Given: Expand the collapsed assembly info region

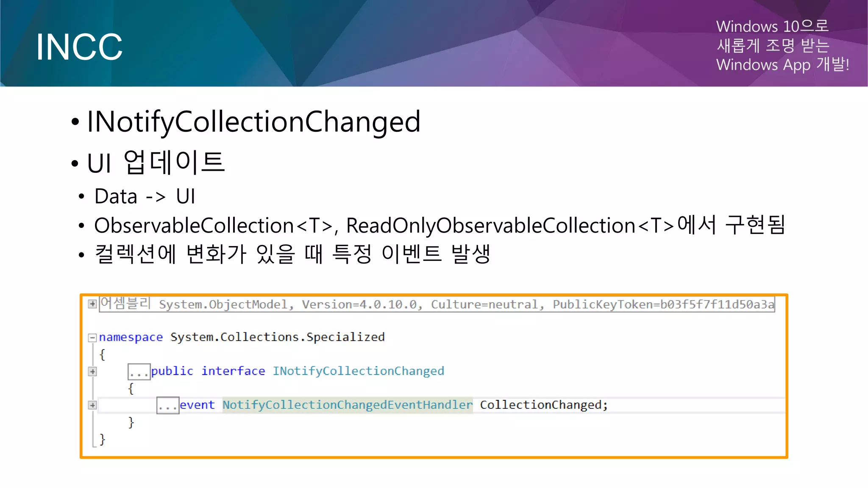Looking at the screenshot, I should pos(92,304).
